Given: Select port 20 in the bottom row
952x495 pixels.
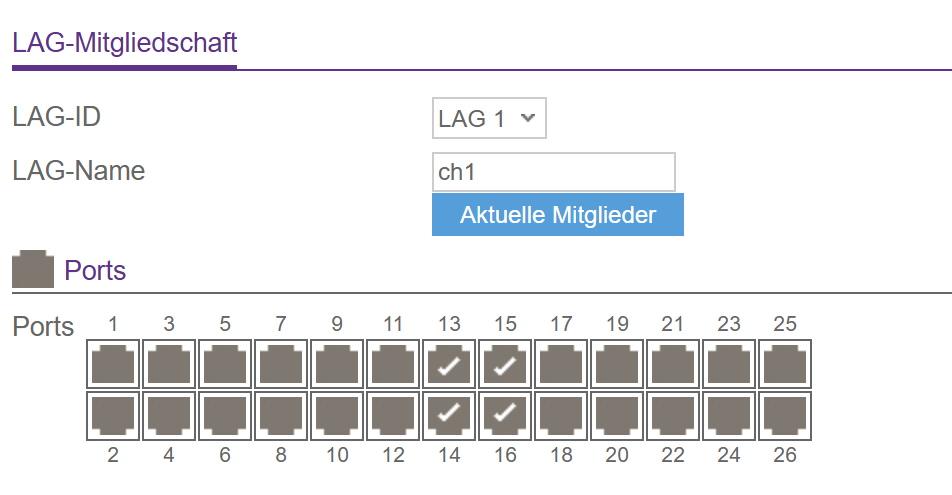Looking at the screenshot, I should click(x=617, y=415).
